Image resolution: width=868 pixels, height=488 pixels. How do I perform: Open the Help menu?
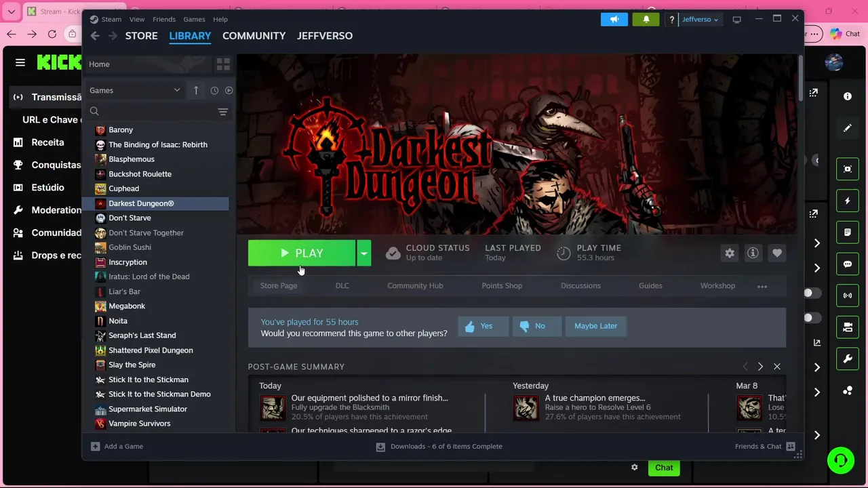point(220,19)
